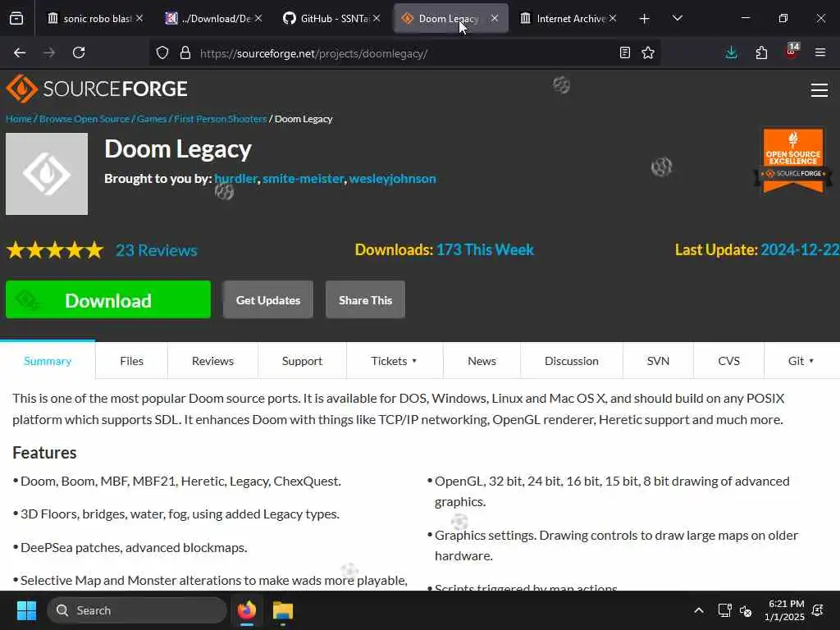Click the Open Source Excellence badge

tap(793, 160)
